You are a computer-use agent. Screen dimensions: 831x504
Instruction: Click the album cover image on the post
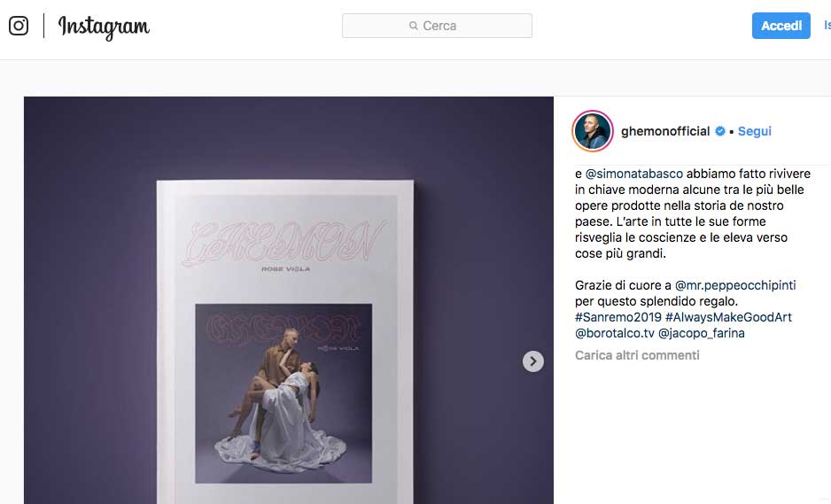(x=283, y=393)
